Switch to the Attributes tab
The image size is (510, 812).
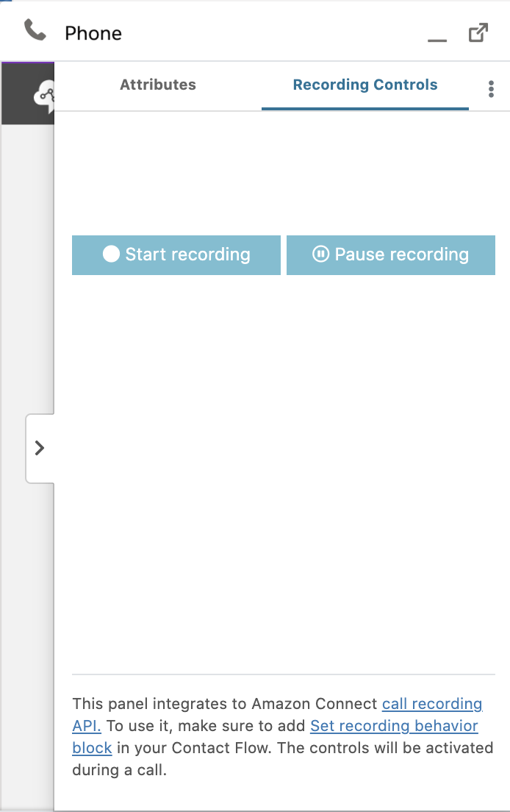click(158, 85)
